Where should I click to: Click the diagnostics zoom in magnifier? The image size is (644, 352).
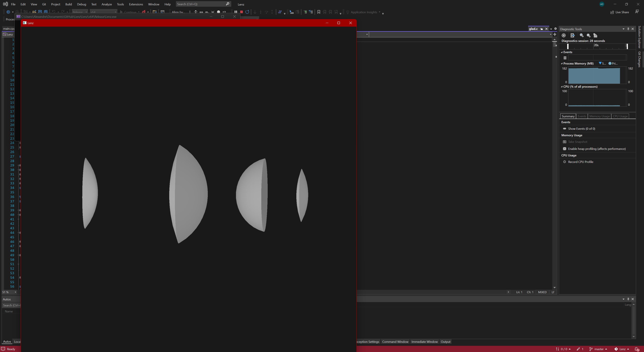tap(581, 35)
